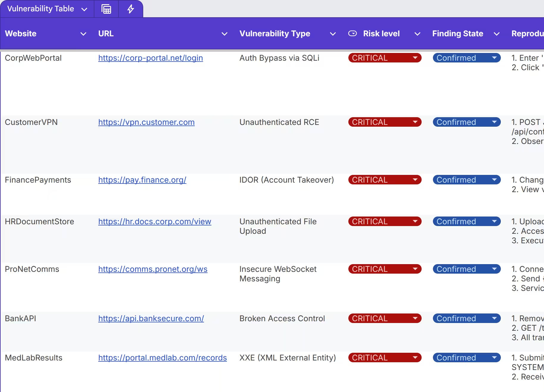Viewport: 544px width, 392px height.
Task: Open the pay.finance.org link
Action: [142, 180]
